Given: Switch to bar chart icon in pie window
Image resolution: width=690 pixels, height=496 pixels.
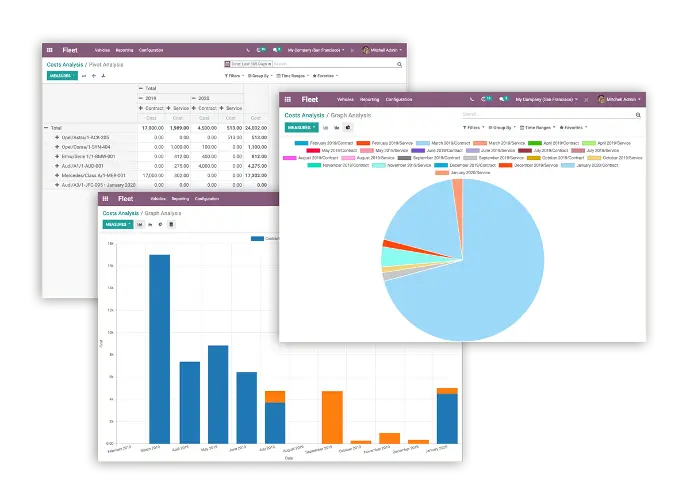Looking at the screenshot, I should click(325, 128).
